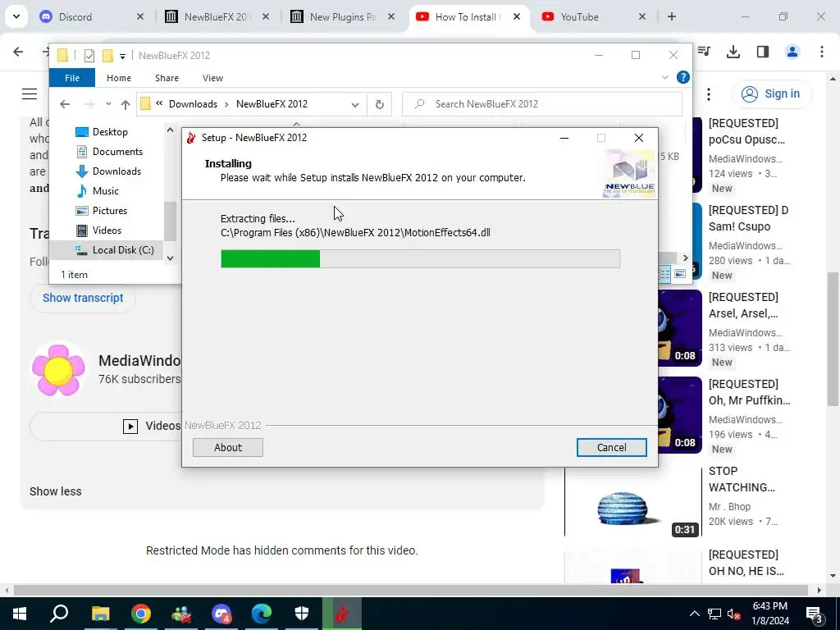This screenshot has width=840, height=630.
Task: Click the installer progress bar
Action: coord(420,258)
